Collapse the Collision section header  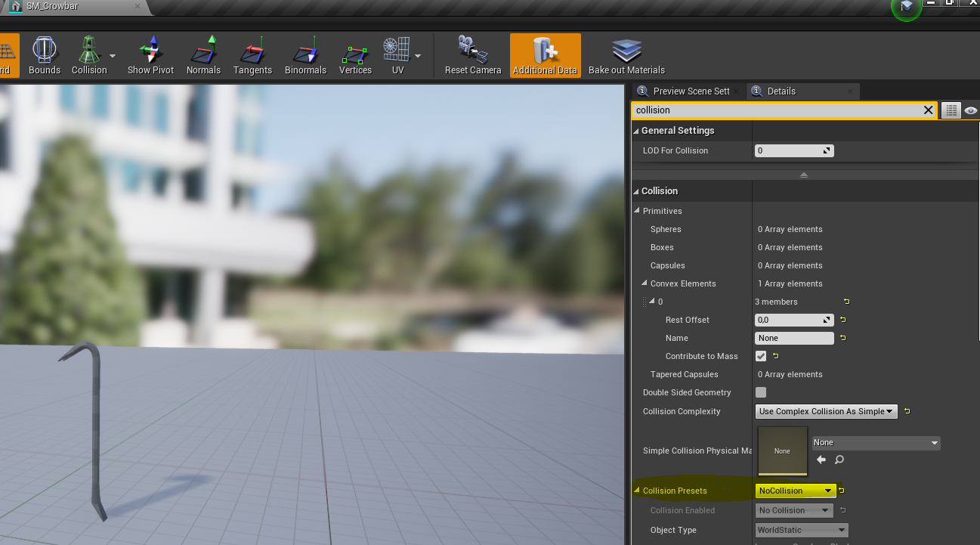(x=636, y=191)
